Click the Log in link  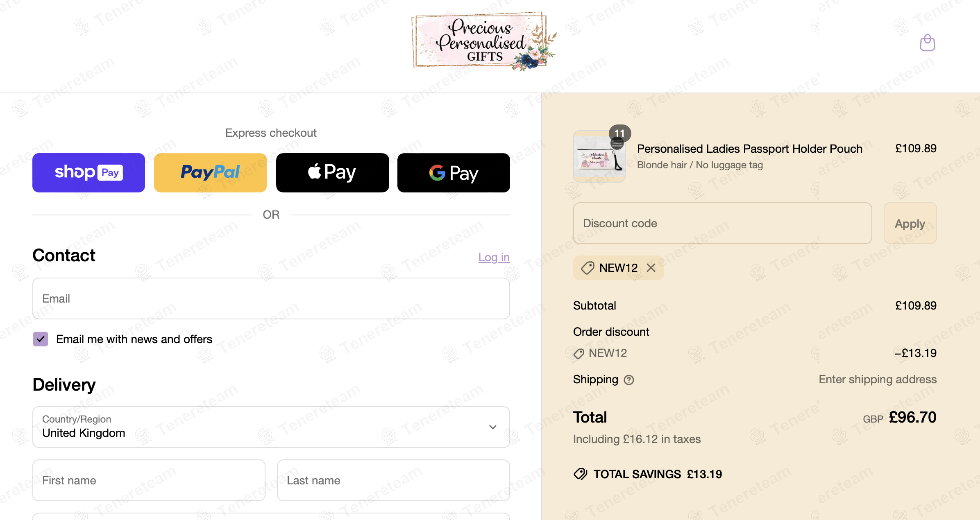494,257
